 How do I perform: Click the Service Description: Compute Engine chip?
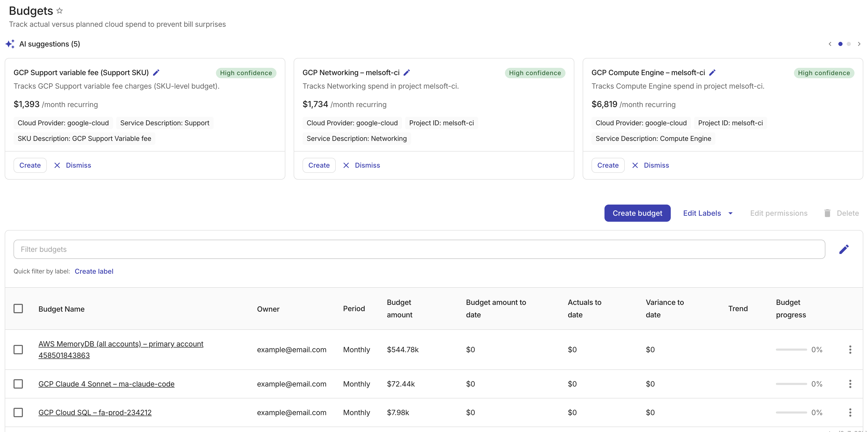[653, 139]
